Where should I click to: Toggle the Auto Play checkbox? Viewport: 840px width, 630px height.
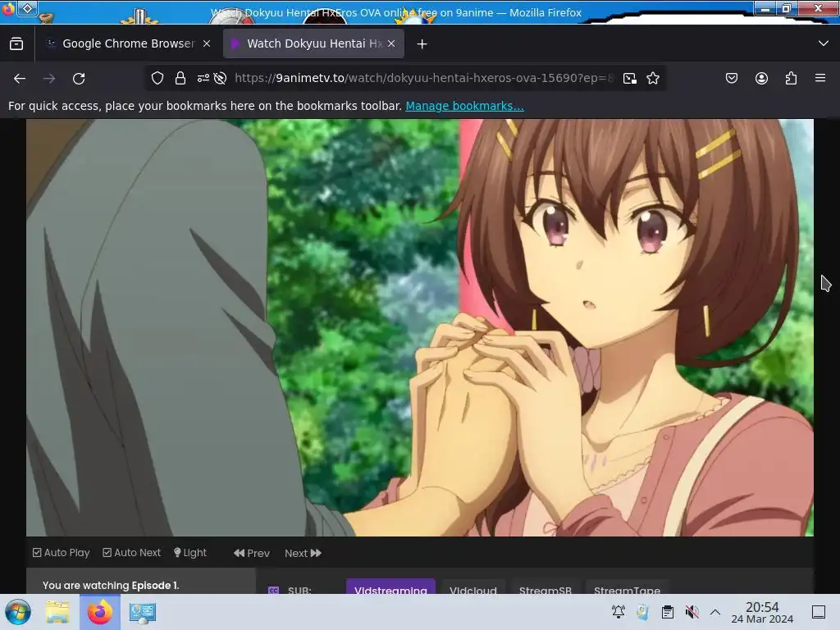click(61, 552)
